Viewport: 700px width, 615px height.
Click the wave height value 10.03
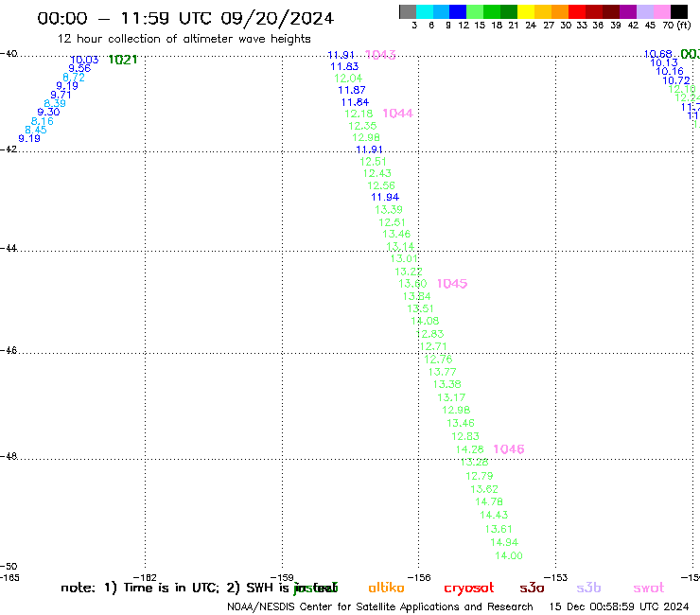[x=85, y=60]
